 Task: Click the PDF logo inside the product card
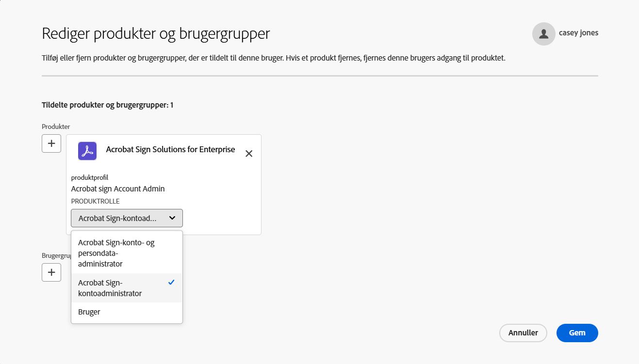[87, 151]
